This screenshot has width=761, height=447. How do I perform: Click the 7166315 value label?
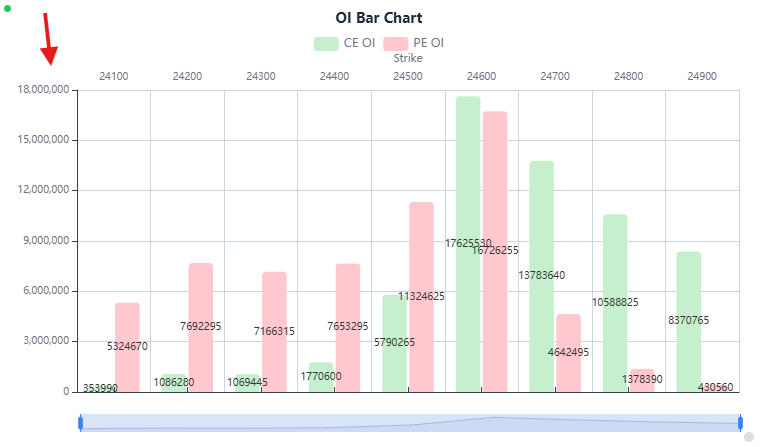point(274,331)
